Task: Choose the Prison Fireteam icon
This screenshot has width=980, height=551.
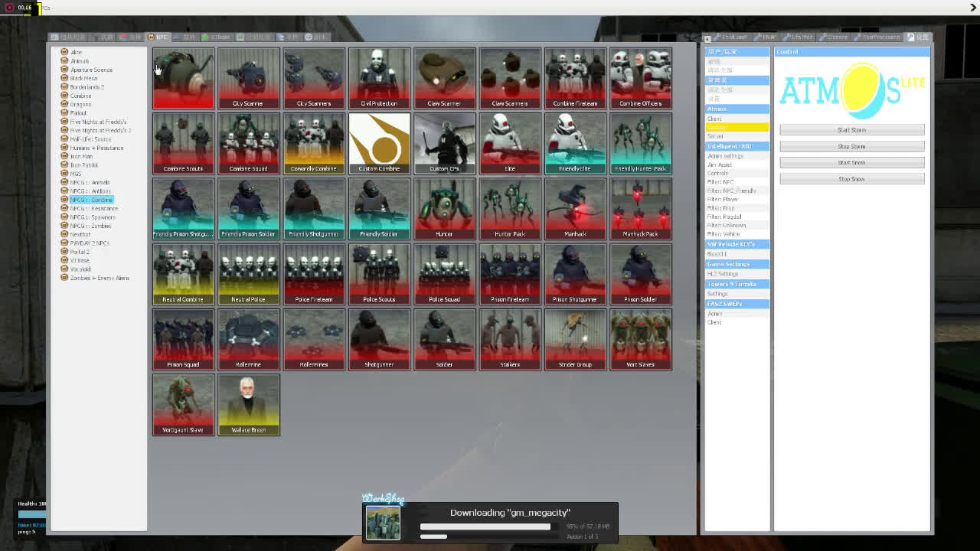Action: (510, 274)
